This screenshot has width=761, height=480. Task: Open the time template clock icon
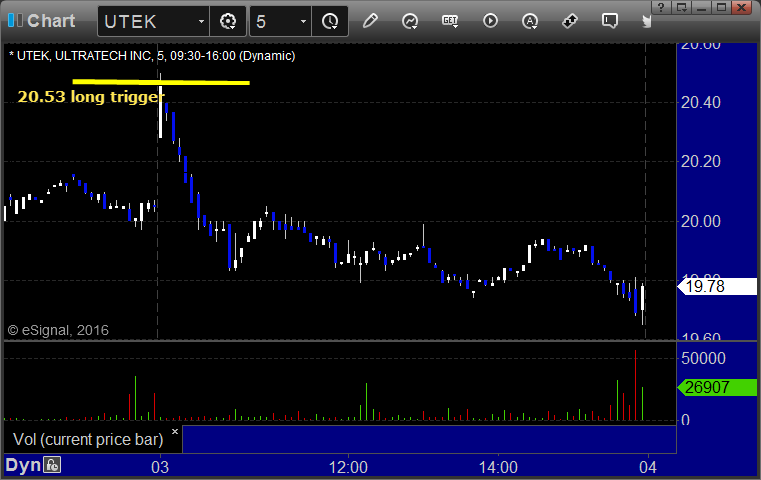[x=330, y=21]
